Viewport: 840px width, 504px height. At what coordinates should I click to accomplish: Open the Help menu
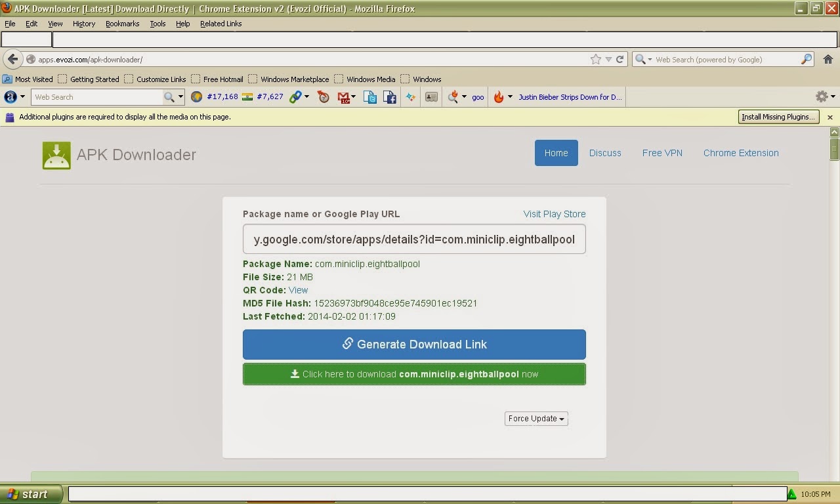[182, 24]
